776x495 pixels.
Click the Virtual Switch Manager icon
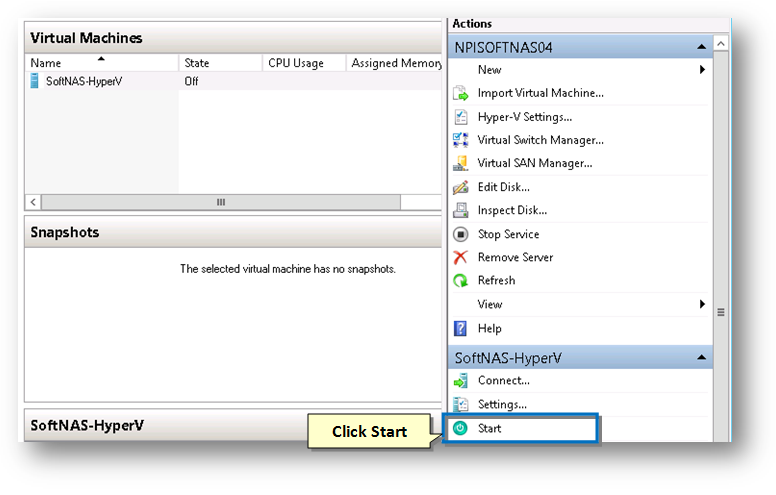point(461,140)
